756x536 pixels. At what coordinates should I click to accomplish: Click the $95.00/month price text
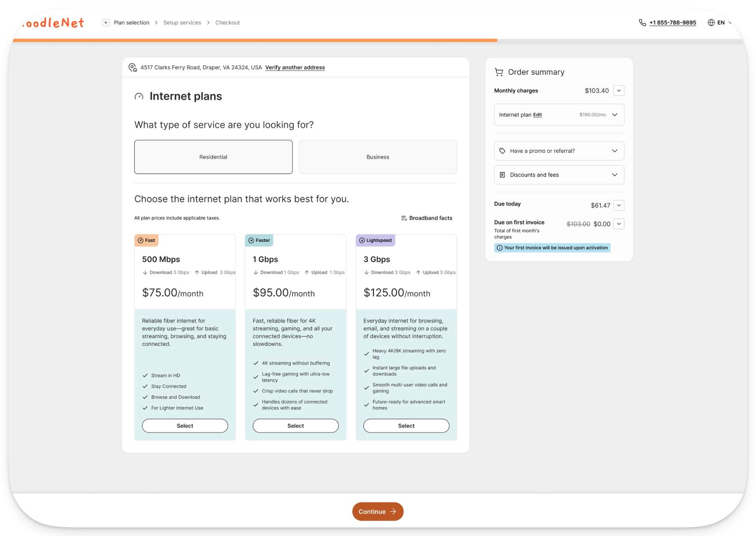pos(284,293)
